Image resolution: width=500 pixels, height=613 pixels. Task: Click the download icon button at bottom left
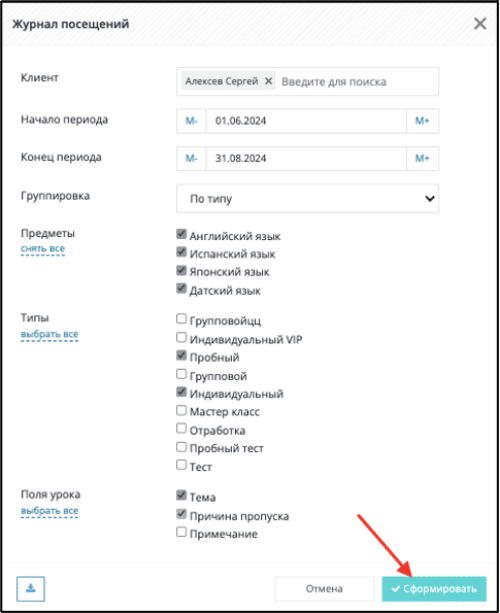pyautogui.click(x=30, y=588)
